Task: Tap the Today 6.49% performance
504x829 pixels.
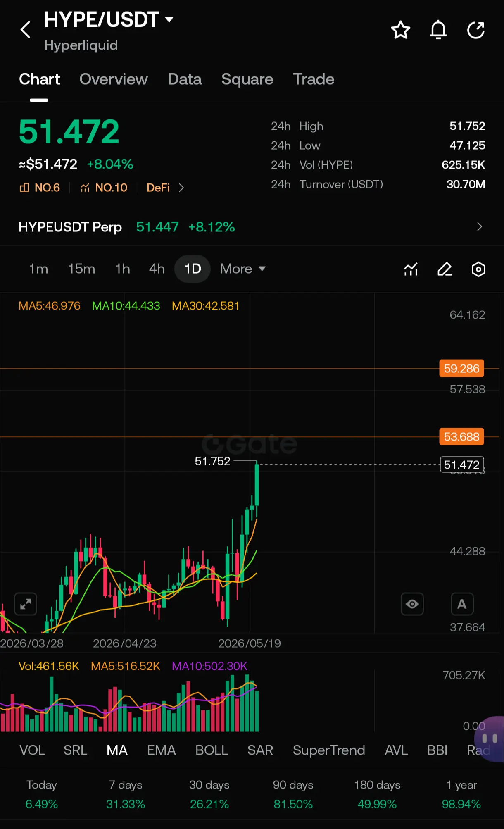Action: pyautogui.click(x=42, y=794)
